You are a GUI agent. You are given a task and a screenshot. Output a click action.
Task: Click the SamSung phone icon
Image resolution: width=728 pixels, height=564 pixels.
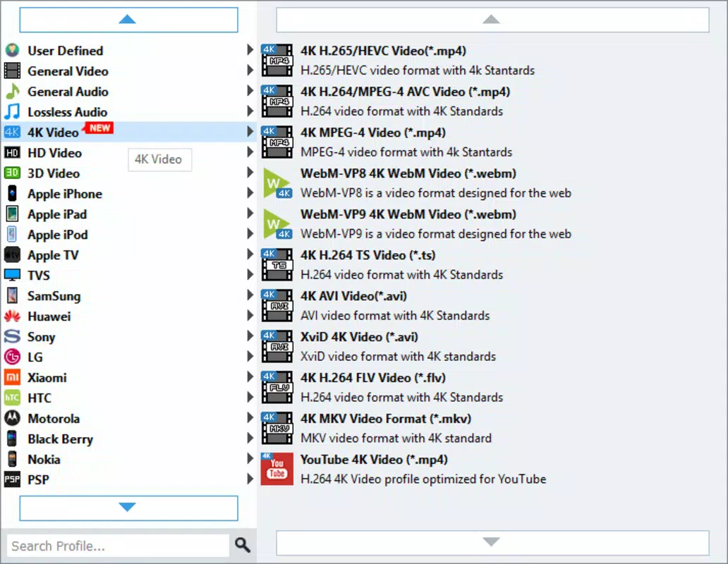point(12,295)
